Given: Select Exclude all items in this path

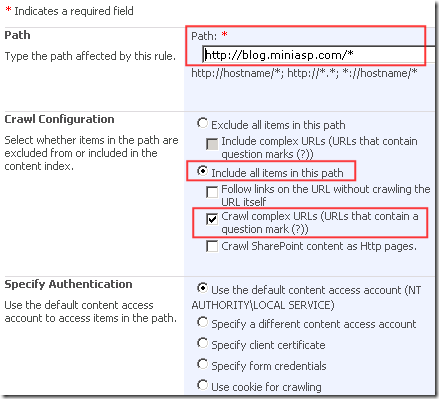Looking at the screenshot, I should 202,123.
